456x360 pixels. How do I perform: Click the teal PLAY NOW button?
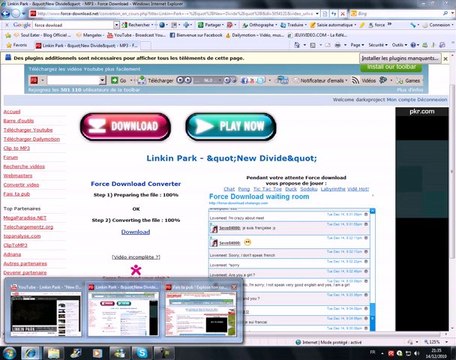tap(231, 127)
